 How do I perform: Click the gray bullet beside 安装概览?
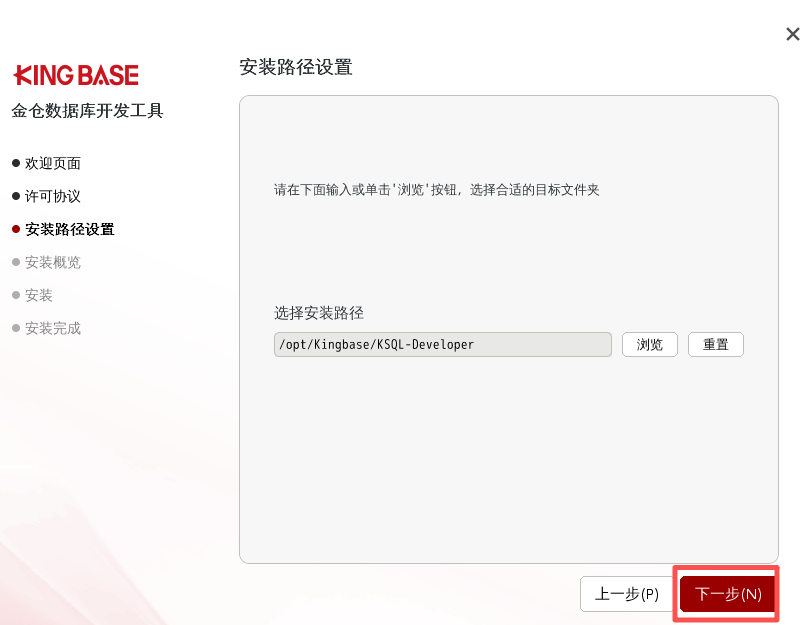[x=16, y=262]
